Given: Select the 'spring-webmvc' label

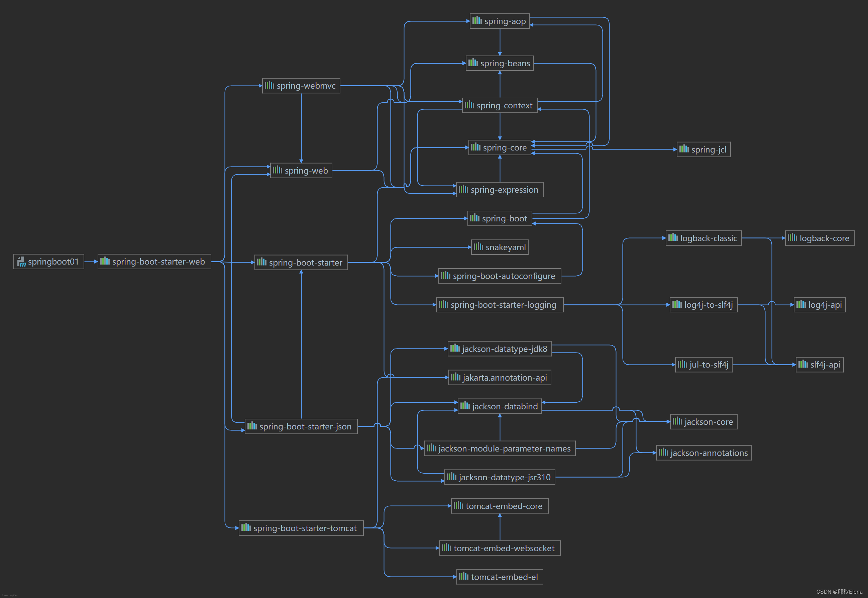Looking at the screenshot, I should tap(306, 86).
